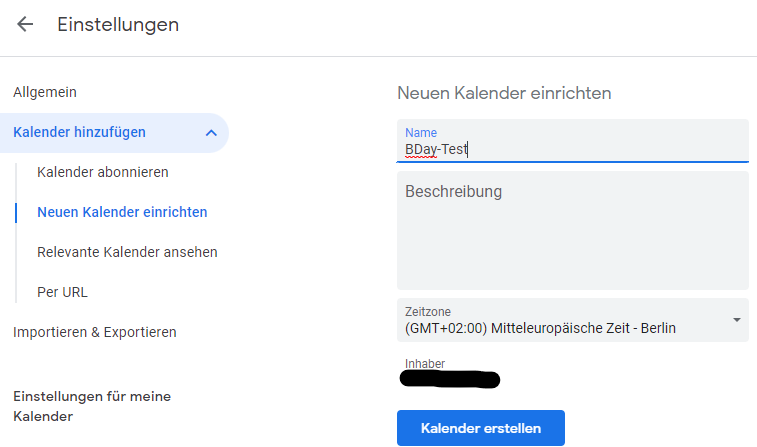Click the Zeitzone dropdown arrow
Viewport: 757px width, 447px height.
(737, 320)
